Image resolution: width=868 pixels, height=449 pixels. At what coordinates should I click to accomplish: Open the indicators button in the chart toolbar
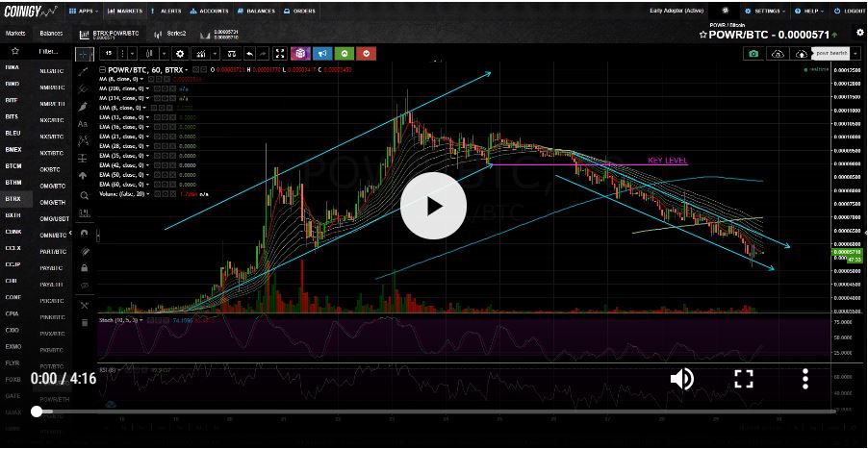coord(200,54)
